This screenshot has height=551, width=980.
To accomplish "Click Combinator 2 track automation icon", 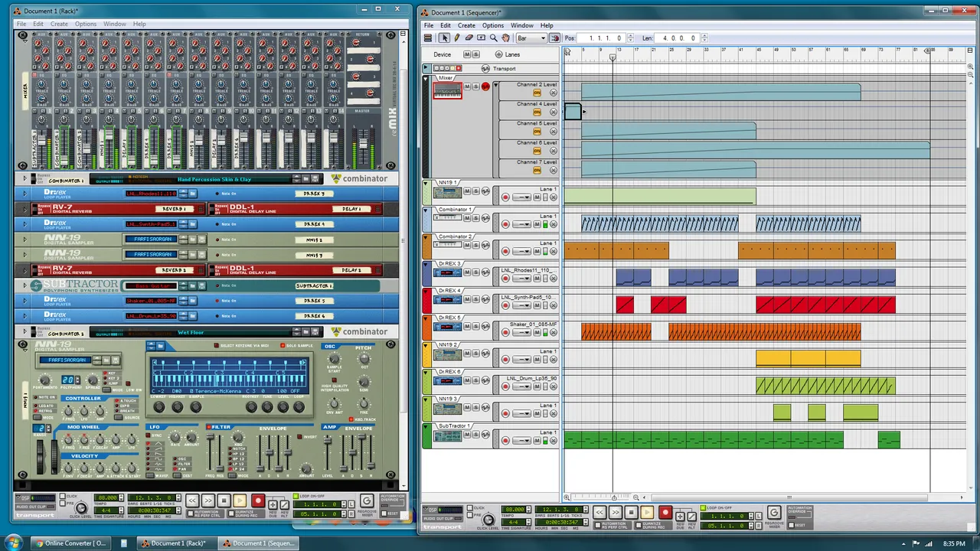I will (x=485, y=246).
